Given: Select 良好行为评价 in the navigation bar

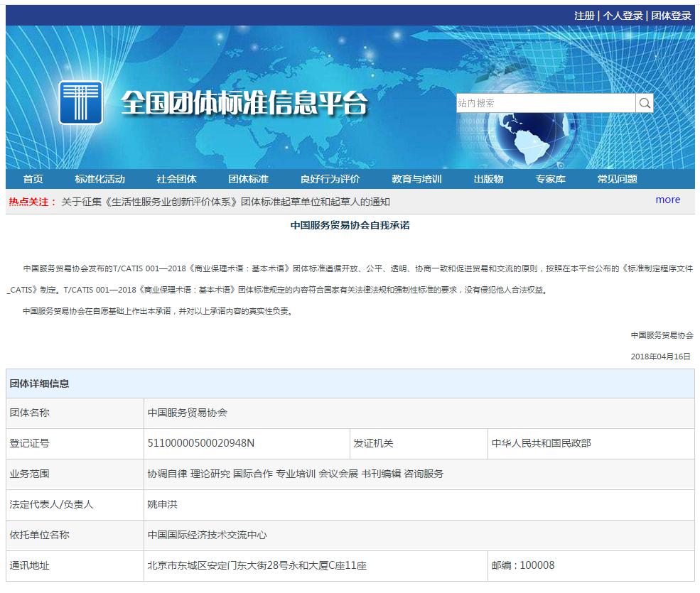Looking at the screenshot, I should 329,179.
